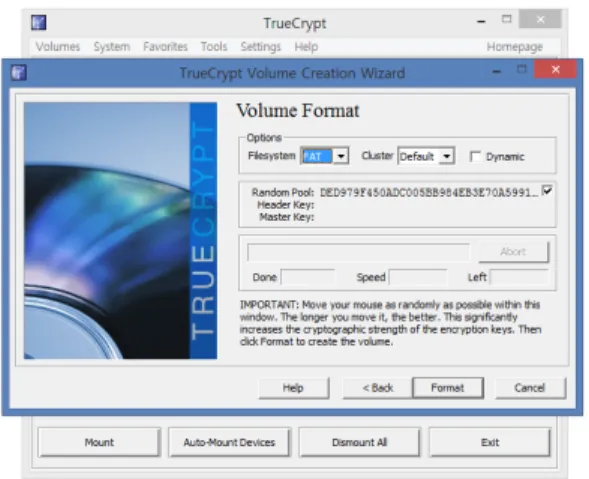
Task: Open the Tools menu
Action: pyautogui.click(x=214, y=47)
